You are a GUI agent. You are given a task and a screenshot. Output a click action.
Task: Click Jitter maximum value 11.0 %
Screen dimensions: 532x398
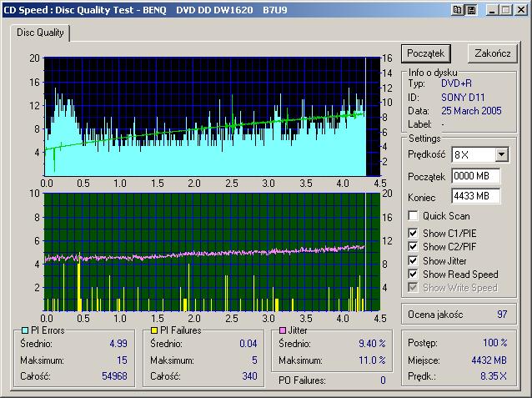(x=372, y=360)
